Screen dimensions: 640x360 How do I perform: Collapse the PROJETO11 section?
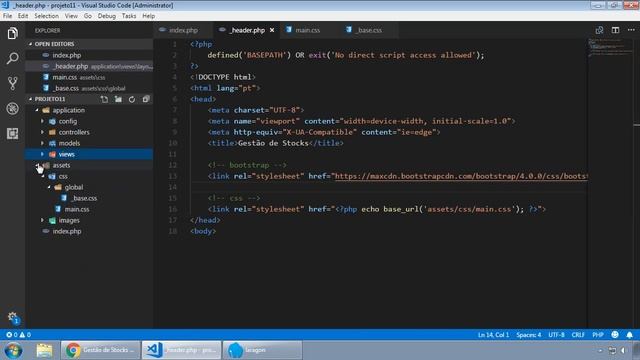(30, 99)
